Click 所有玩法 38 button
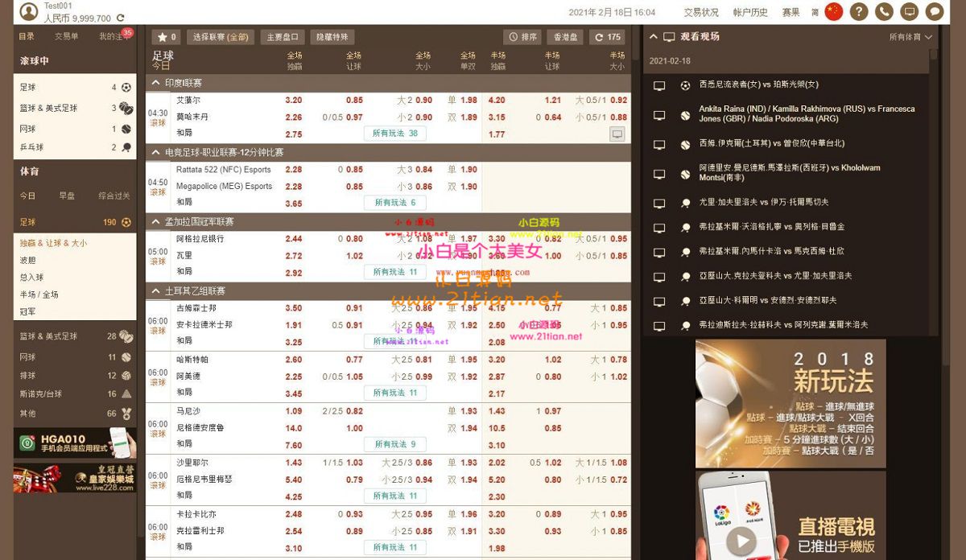Image resolution: width=966 pixels, height=560 pixels. [394, 134]
